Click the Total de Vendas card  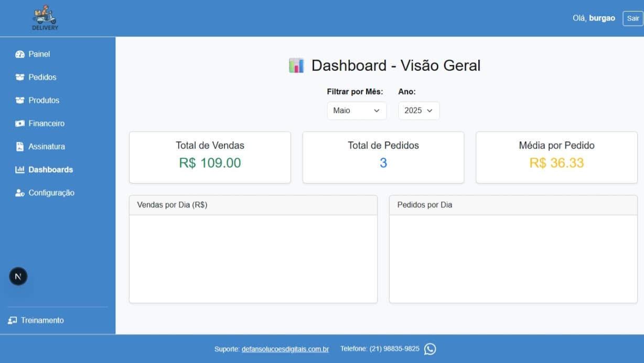coord(210,157)
